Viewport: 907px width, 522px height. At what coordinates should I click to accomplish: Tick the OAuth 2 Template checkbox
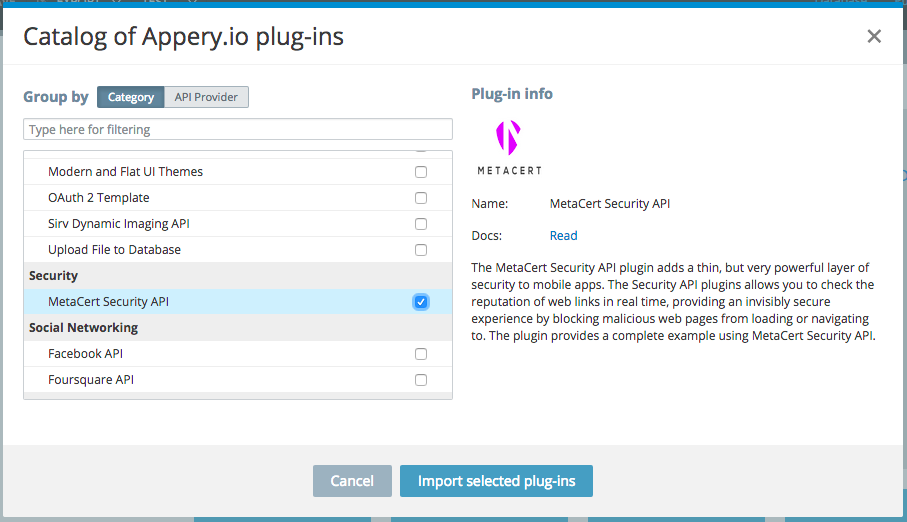coord(421,198)
